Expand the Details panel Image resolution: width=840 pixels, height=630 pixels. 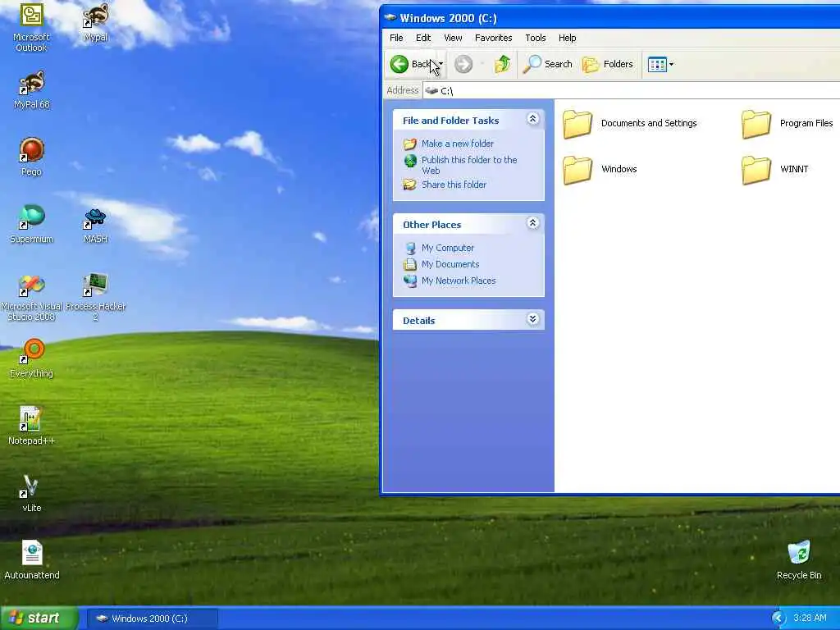tap(532, 319)
